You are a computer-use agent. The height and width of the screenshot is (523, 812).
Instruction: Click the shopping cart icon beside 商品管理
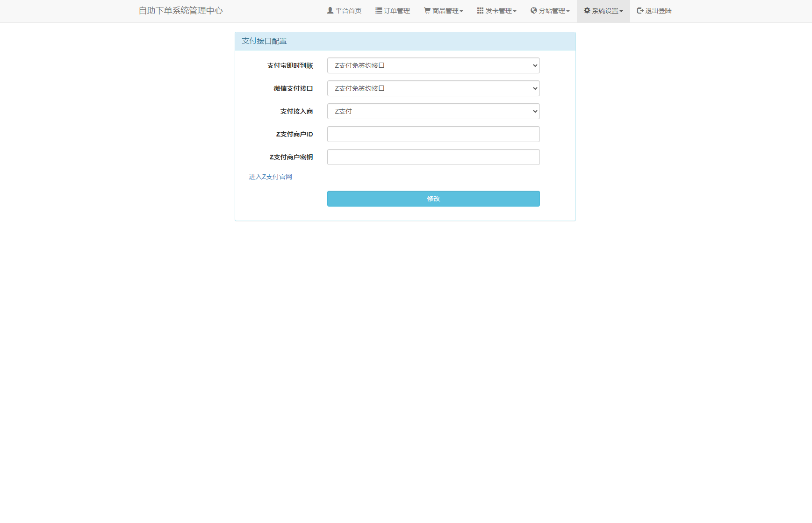(427, 10)
